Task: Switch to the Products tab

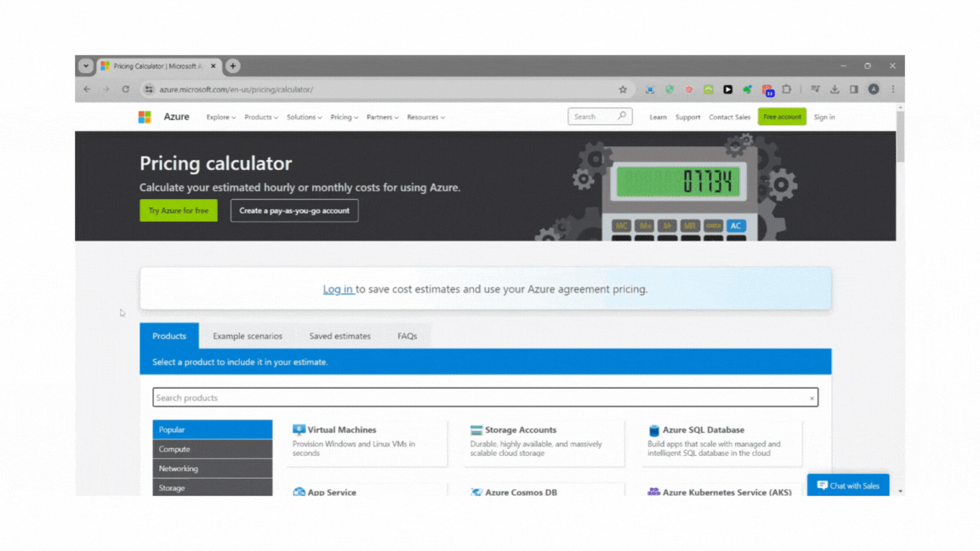Action: (169, 336)
